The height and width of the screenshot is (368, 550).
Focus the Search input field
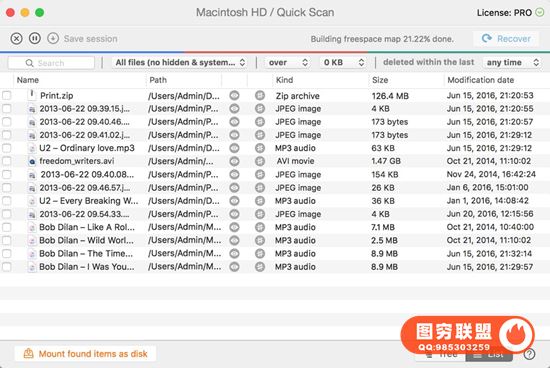coord(51,63)
